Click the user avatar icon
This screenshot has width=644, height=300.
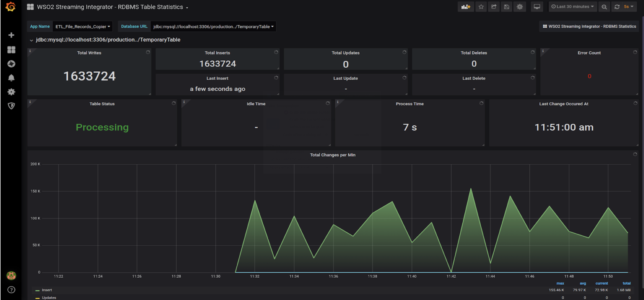pyautogui.click(x=11, y=276)
